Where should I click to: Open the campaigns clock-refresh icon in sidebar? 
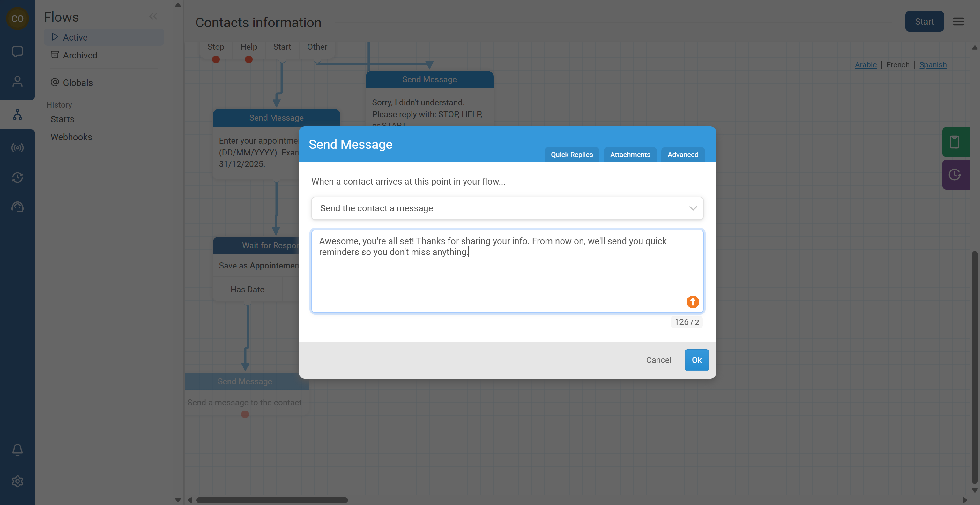[17, 177]
